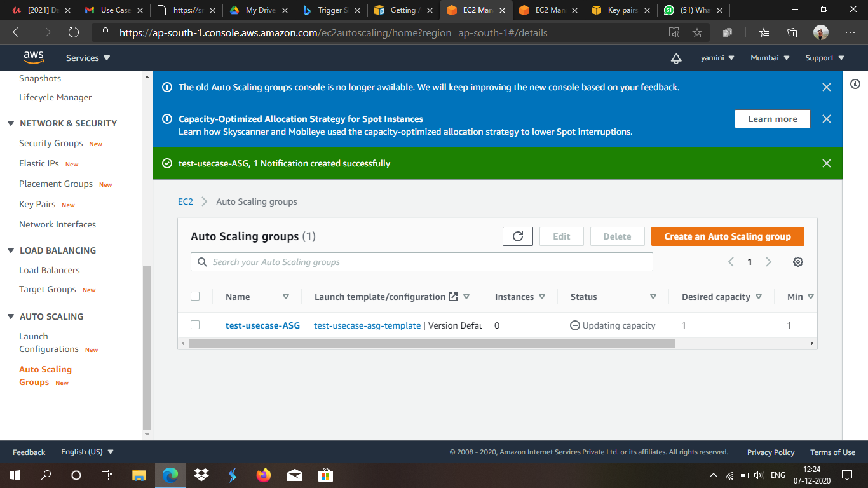Image resolution: width=868 pixels, height=488 pixels.
Task: Open Firefox from the taskbar
Action: pos(263,475)
